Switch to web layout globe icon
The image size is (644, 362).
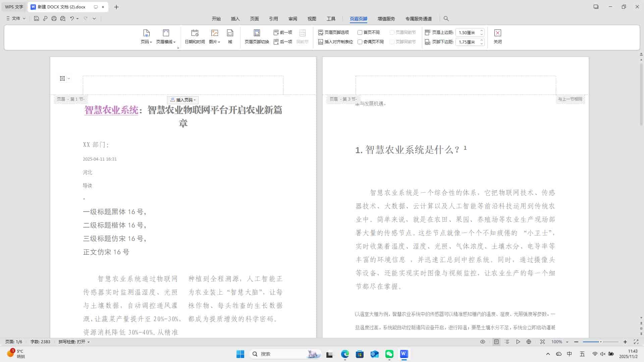pyautogui.click(x=529, y=342)
